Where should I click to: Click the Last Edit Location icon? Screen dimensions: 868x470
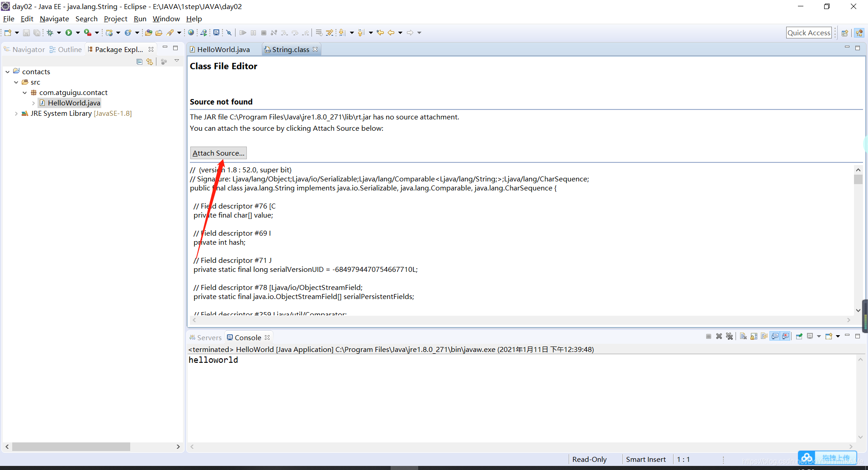[380, 33]
